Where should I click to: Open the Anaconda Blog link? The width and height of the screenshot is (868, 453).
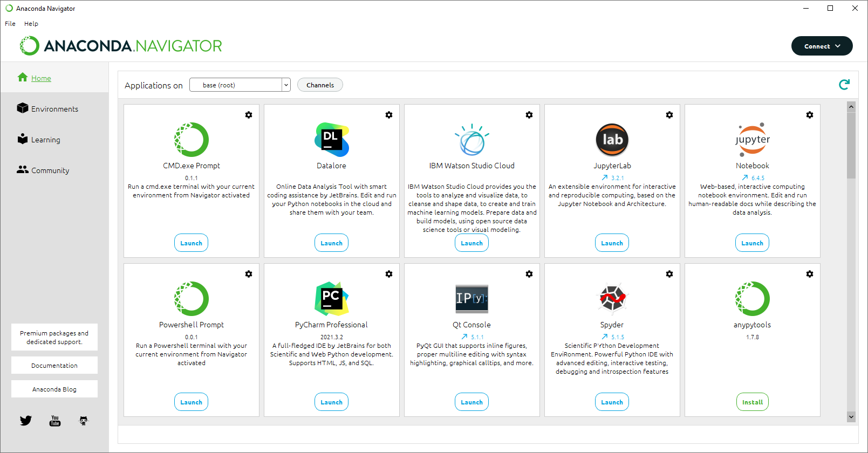[x=54, y=389]
